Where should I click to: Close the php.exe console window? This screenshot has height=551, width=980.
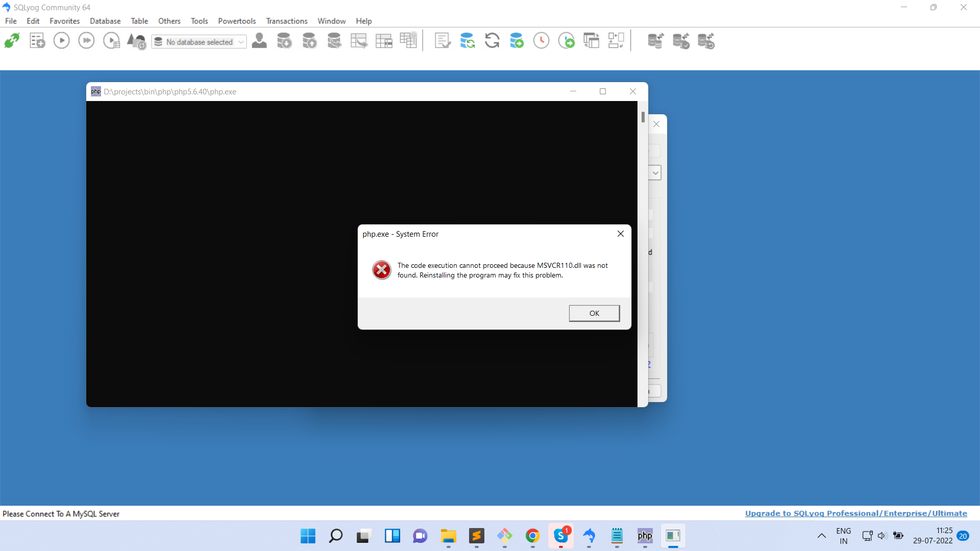click(x=633, y=91)
